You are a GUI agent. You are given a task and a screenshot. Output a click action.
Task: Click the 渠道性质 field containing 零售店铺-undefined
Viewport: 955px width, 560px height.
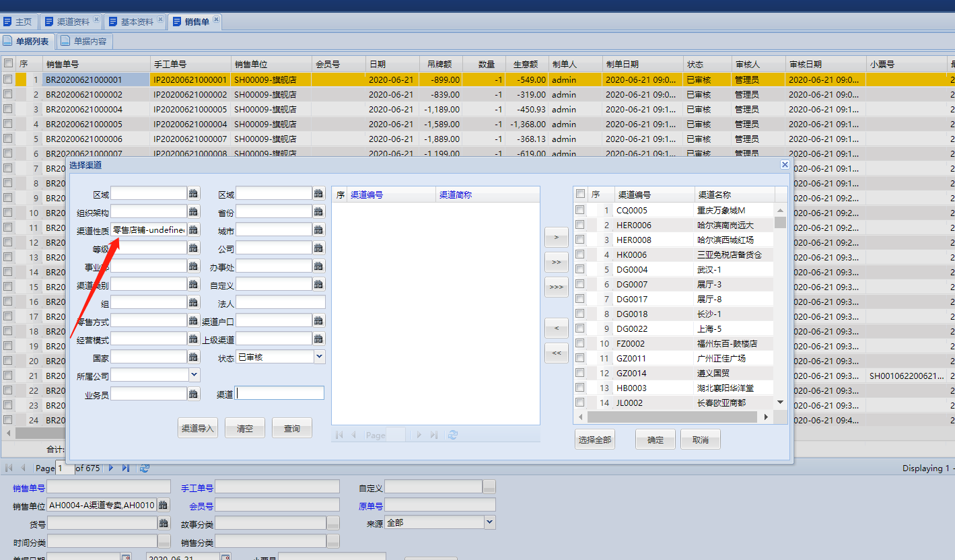coord(149,230)
